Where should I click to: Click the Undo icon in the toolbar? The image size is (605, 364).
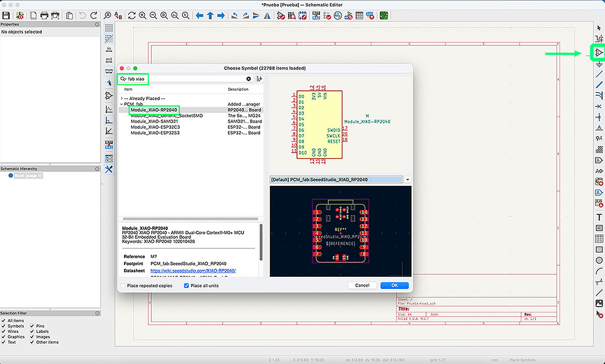[82, 16]
